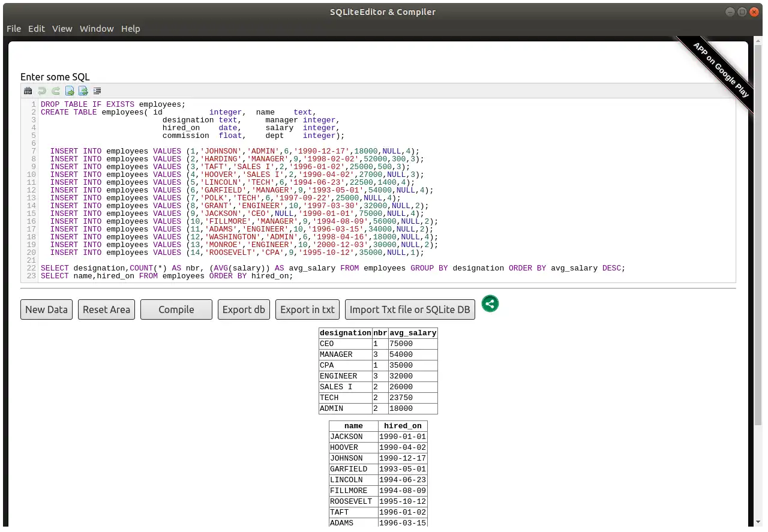Click the binoculars search icon in editor toolbar

[x=28, y=91]
